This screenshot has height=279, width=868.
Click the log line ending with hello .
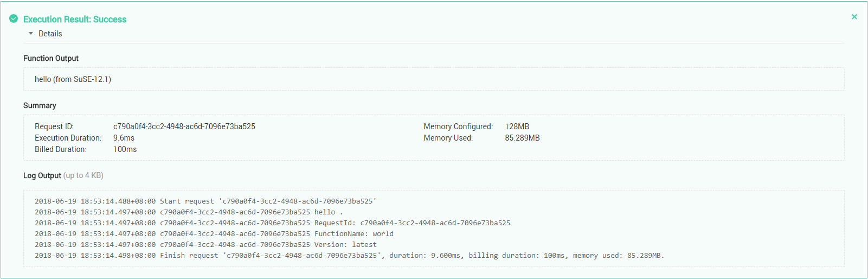pyautogui.click(x=189, y=212)
